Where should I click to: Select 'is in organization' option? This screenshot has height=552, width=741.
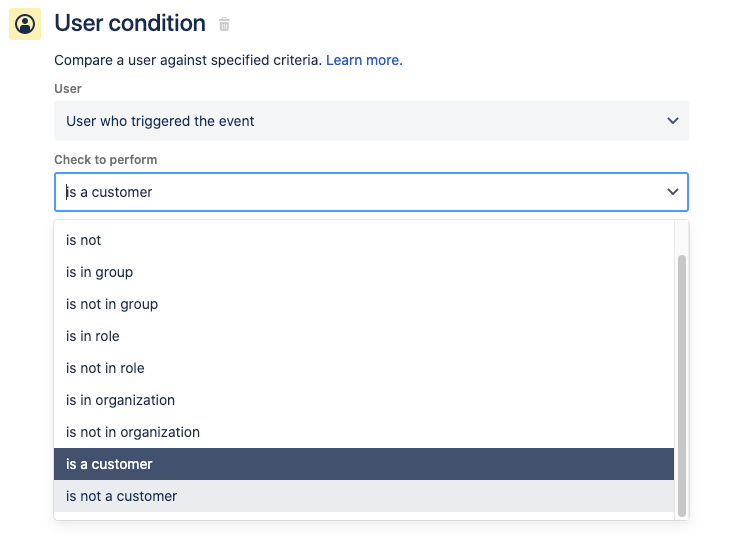[120, 400]
